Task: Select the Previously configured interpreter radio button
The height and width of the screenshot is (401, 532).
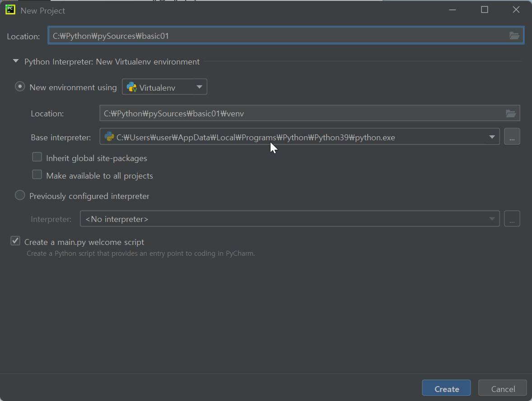Action: pyautogui.click(x=20, y=195)
